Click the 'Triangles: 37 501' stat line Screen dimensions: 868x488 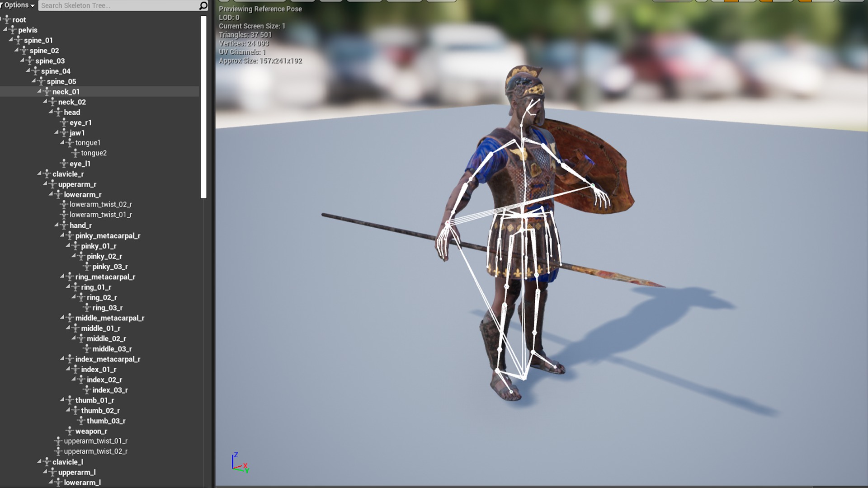pos(245,35)
